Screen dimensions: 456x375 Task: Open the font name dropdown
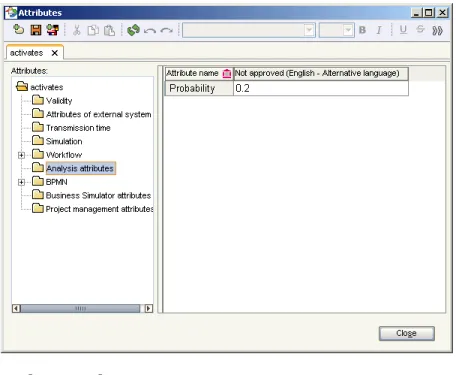coord(309,30)
